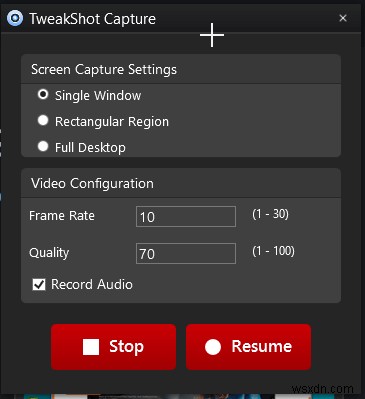
Task: Click the Quality input field
Action: point(186,253)
